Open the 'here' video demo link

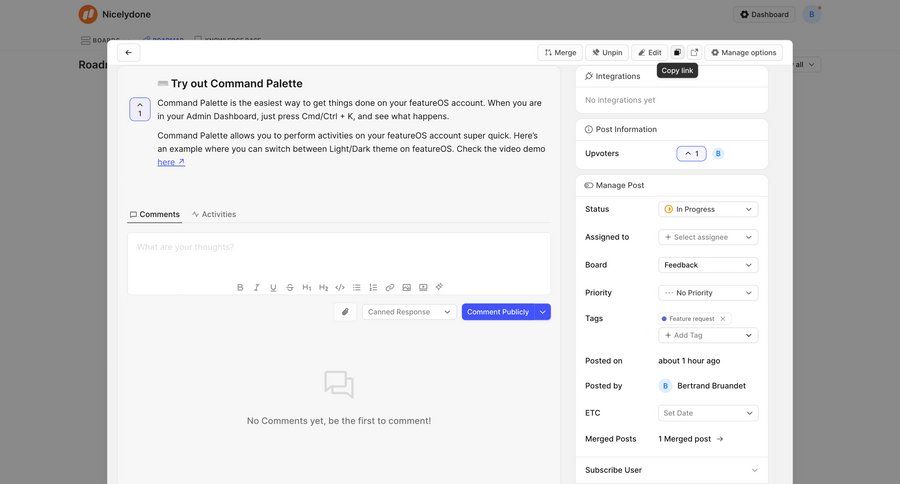(171, 162)
